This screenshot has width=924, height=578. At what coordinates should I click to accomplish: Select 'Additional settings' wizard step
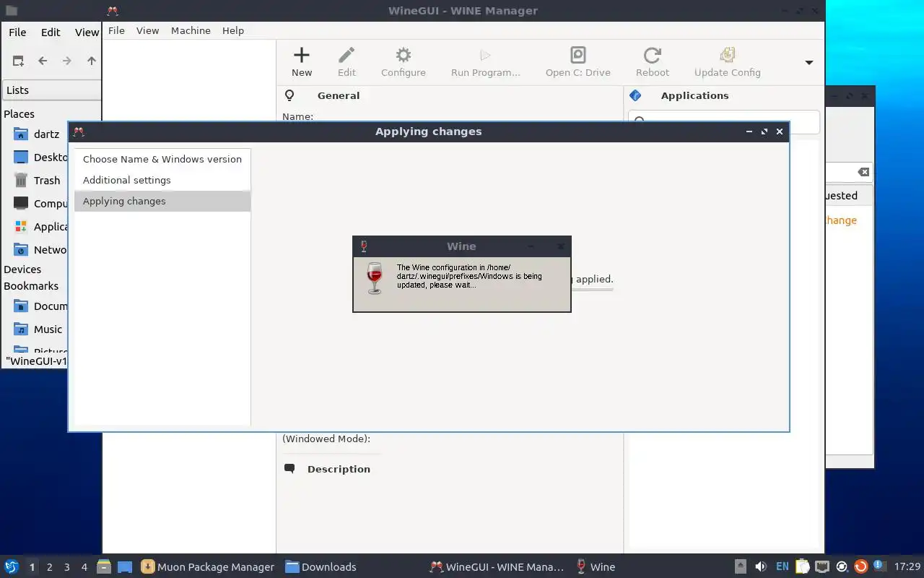[x=162, y=180]
